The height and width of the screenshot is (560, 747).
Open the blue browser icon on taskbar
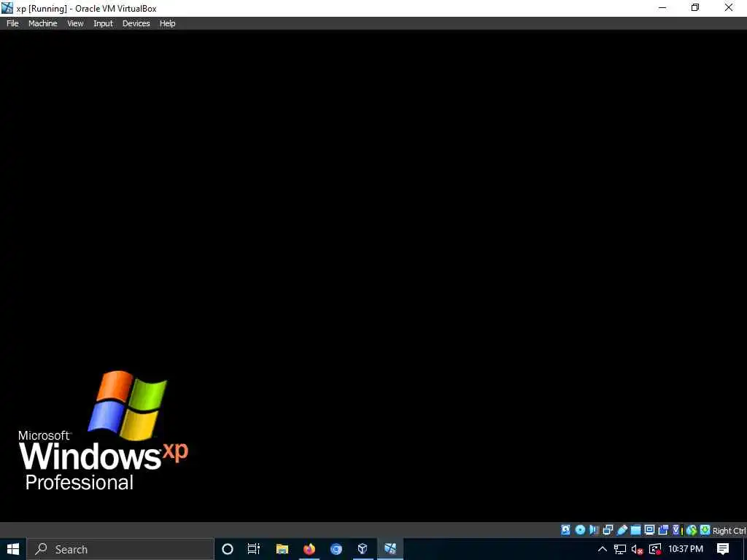336,549
